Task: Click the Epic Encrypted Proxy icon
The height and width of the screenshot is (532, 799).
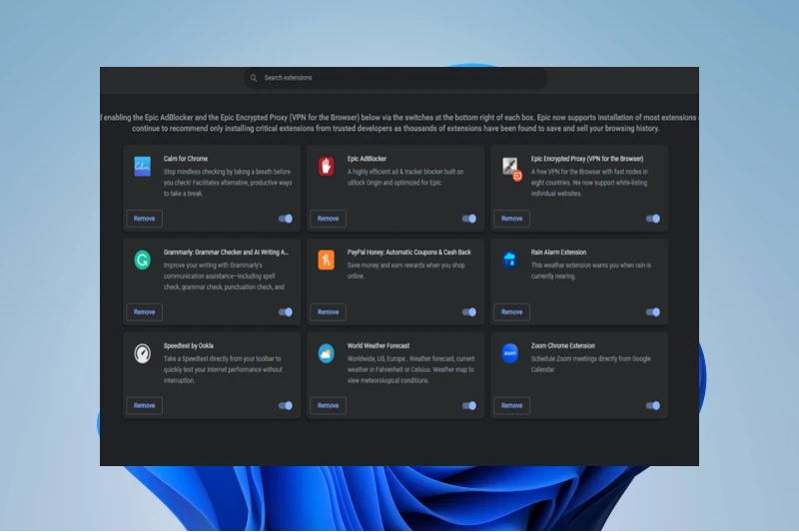Action: coord(511,169)
